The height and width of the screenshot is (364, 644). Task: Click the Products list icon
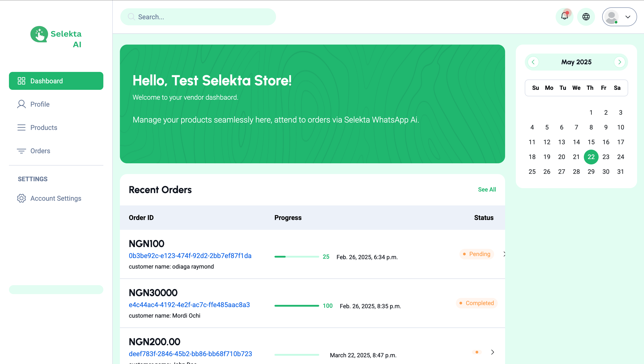point(21,127)
